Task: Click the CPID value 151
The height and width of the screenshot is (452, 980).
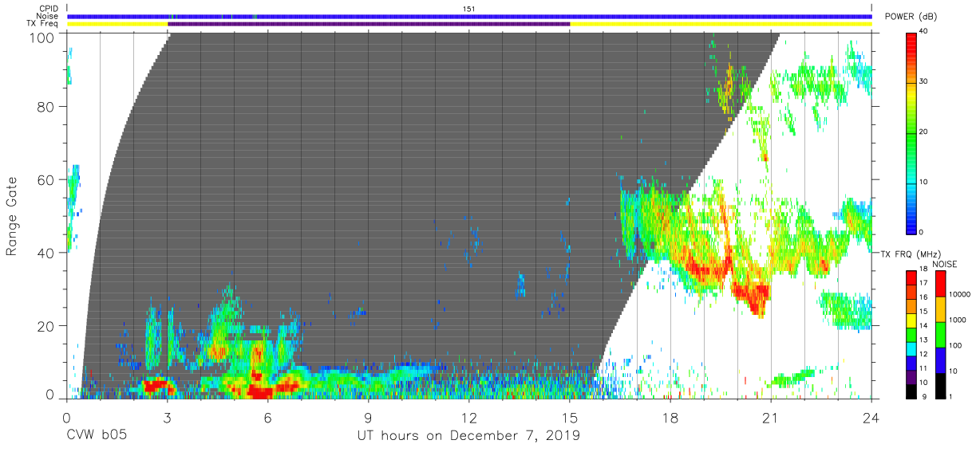Action: pyautogui.click(x=469, y=8)
